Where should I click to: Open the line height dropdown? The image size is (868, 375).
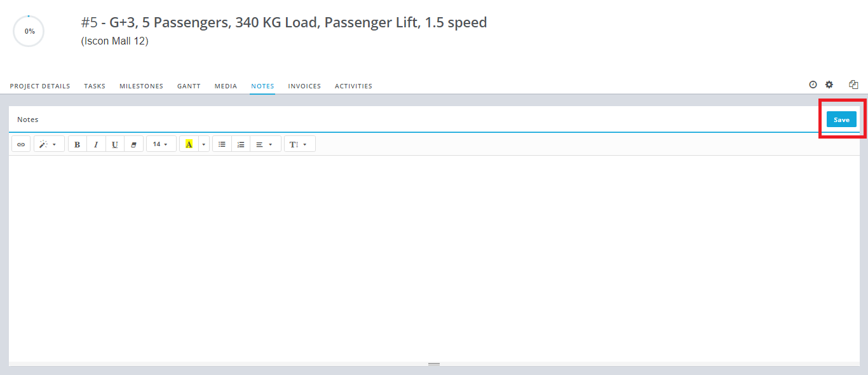[x=300, y=144]
